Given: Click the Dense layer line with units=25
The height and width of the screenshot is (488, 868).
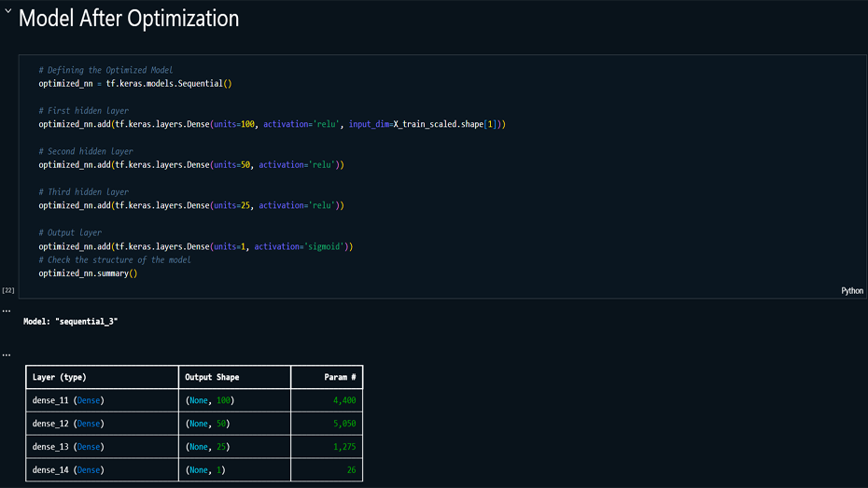Looking at the screenshot, I should [x=191, y=205].
